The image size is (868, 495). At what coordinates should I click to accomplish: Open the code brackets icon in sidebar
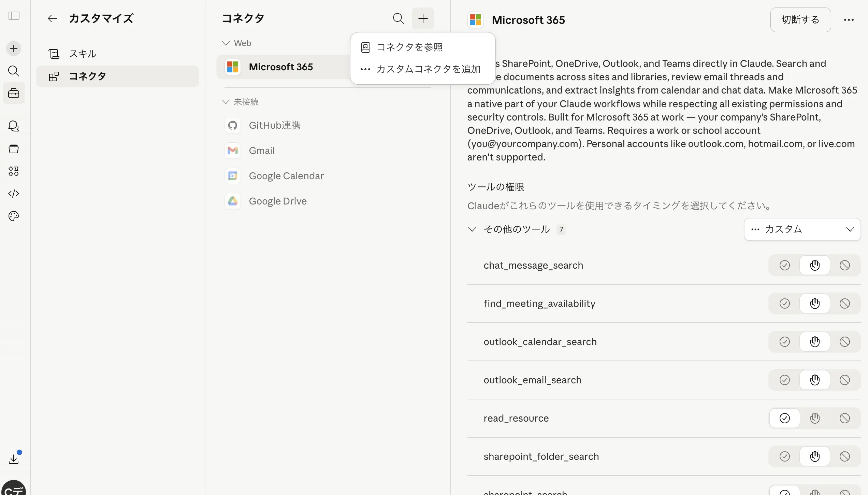pos(14,194)
